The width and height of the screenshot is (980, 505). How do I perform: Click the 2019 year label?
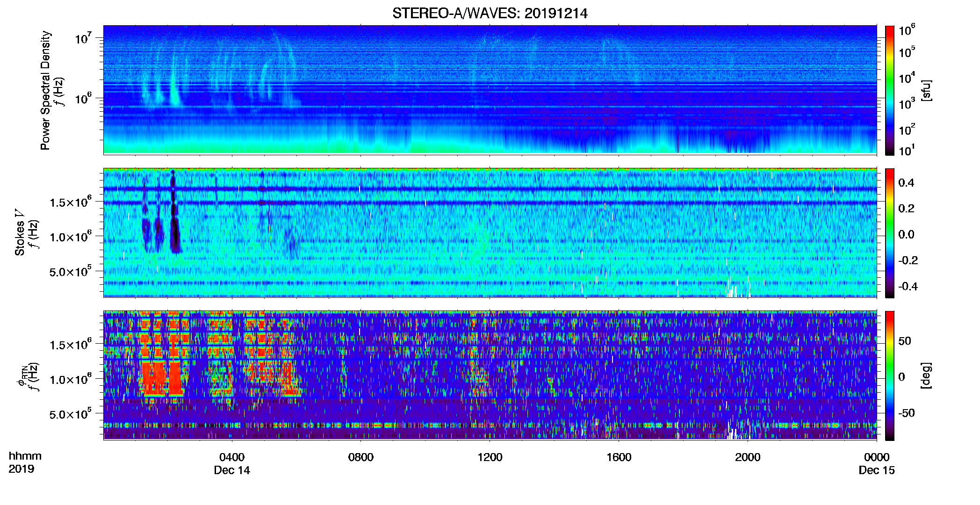tap(22, 469)
